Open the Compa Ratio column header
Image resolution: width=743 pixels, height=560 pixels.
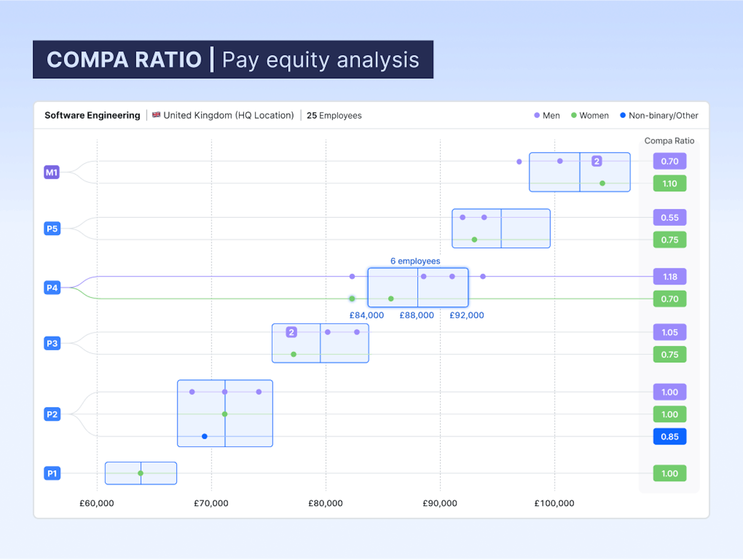click(669, 141)
